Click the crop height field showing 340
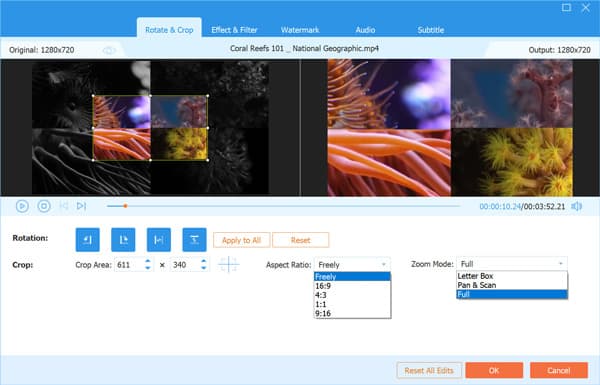 point(185,265)
